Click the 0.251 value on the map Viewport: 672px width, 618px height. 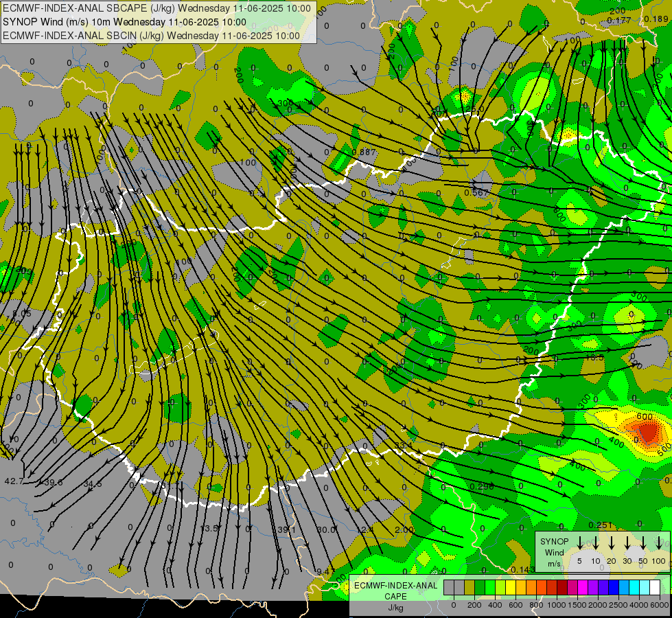[601, 525]
